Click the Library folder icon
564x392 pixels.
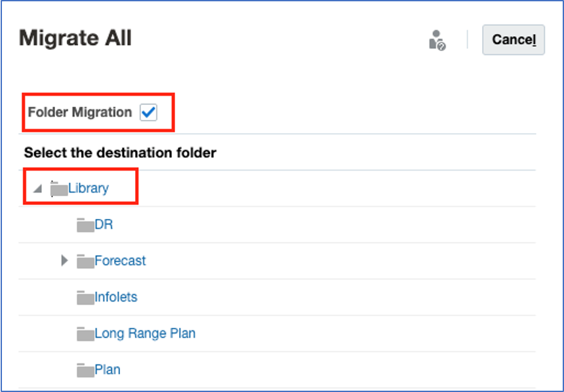[59, 189]
